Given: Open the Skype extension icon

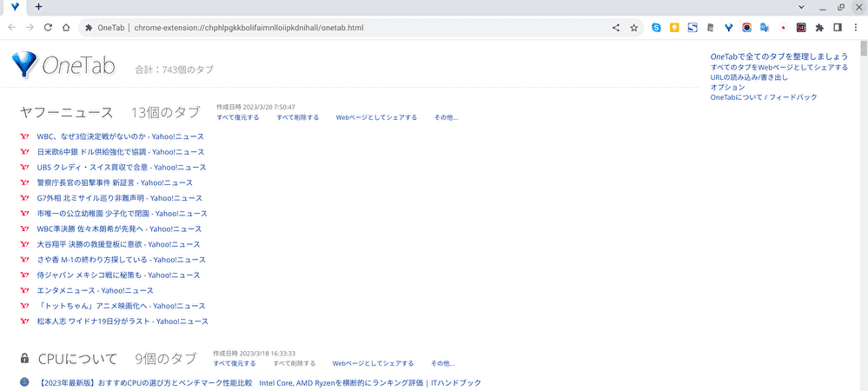Looking at the screenshot, I should [657, 28].
